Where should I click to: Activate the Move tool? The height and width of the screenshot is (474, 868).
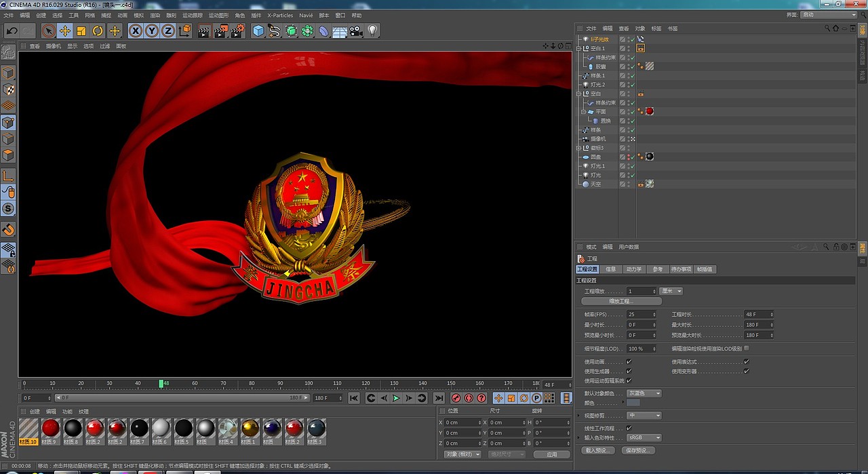point(65,31)
